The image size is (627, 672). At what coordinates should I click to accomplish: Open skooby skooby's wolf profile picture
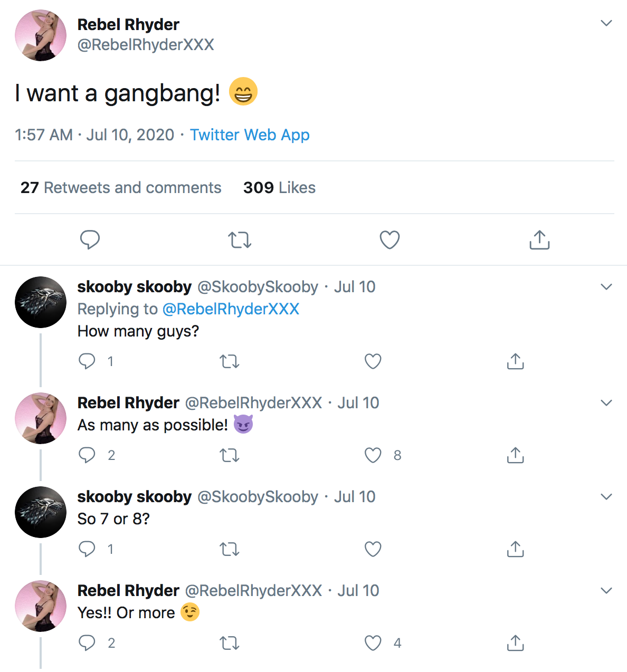click(x=41, y=302)
